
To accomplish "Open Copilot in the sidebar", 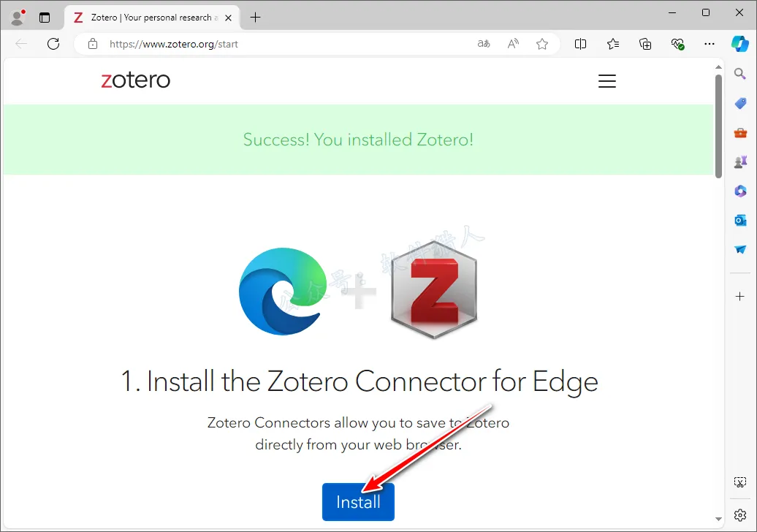I will point(739,44).
